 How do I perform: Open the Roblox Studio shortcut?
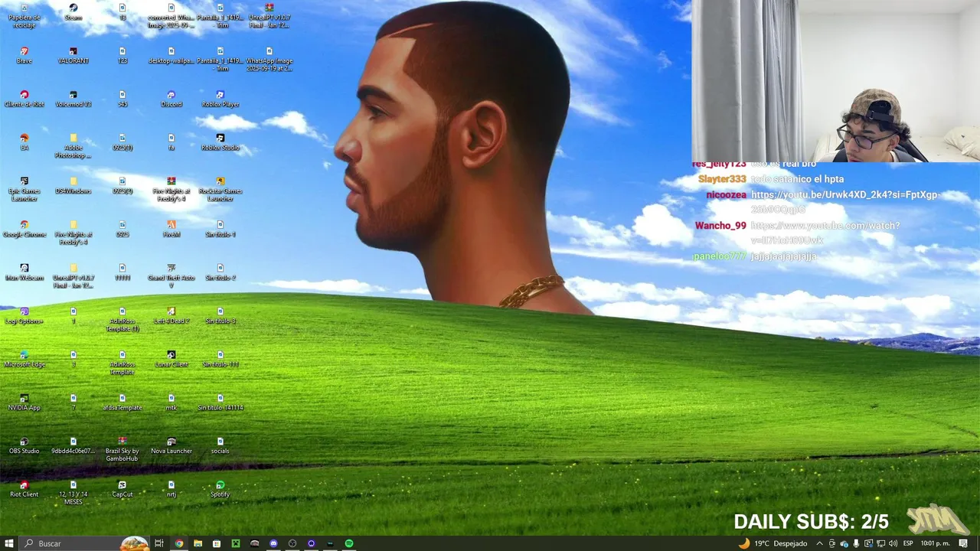220,142
